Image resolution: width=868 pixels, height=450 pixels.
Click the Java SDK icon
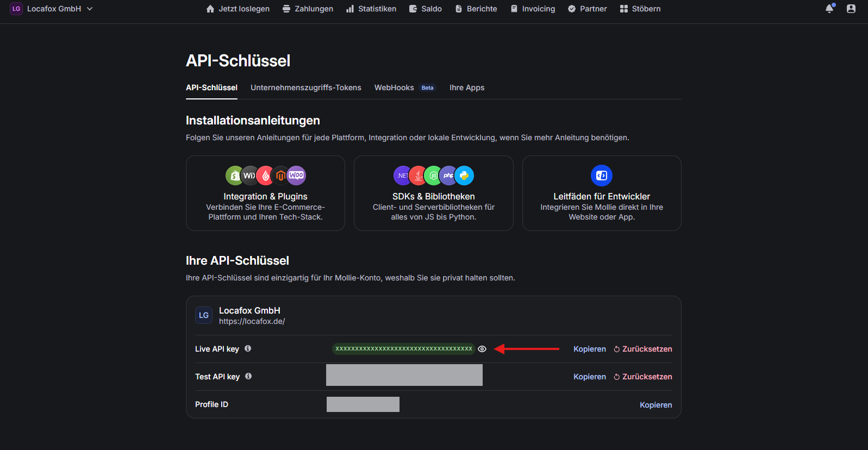click(x=418, y=176)
